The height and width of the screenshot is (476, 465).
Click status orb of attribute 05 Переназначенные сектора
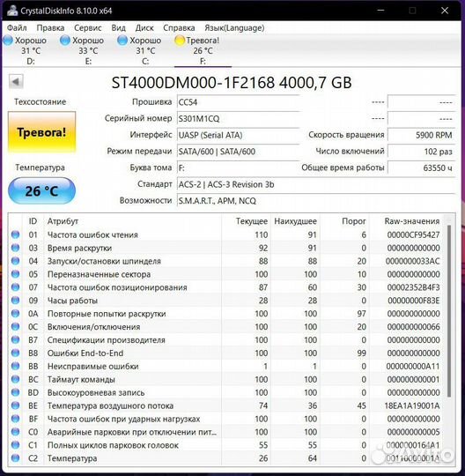(15, 274)
